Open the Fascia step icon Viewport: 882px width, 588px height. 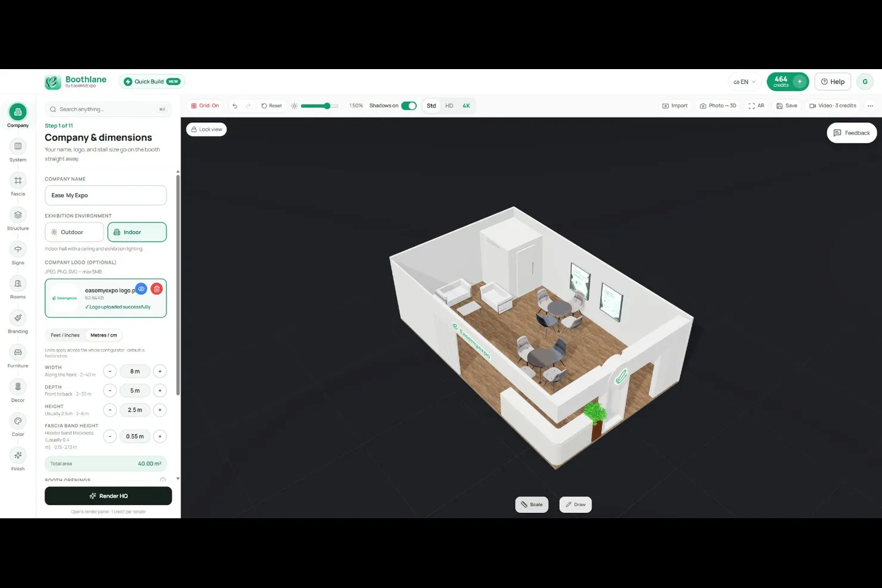point(18,181)
